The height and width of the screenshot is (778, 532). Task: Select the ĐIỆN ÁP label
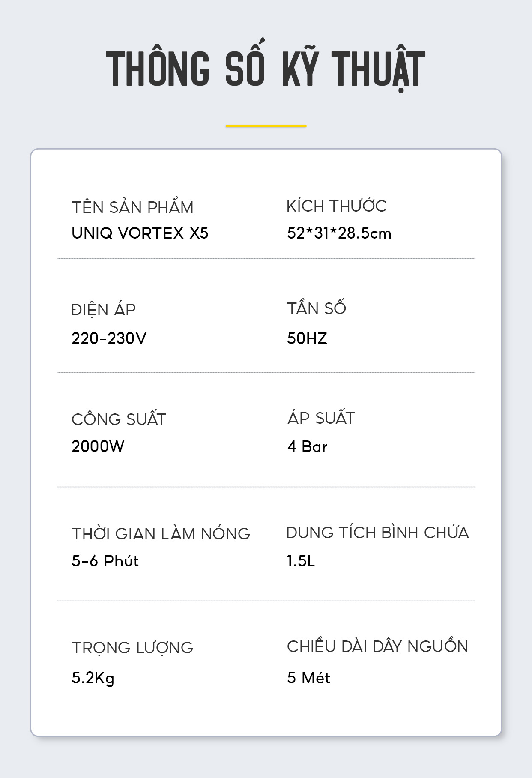tap(103, 309)
